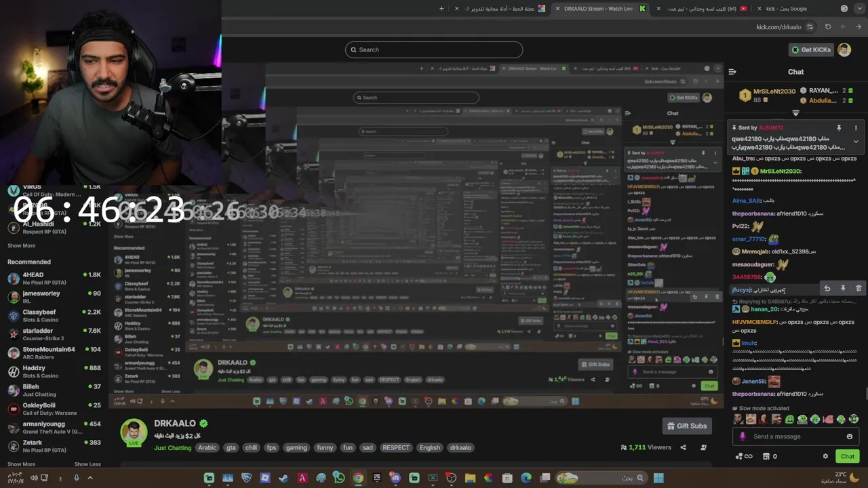
Task: Click the taskbar microphone tray icon
Action: click(x=76, y=478)
